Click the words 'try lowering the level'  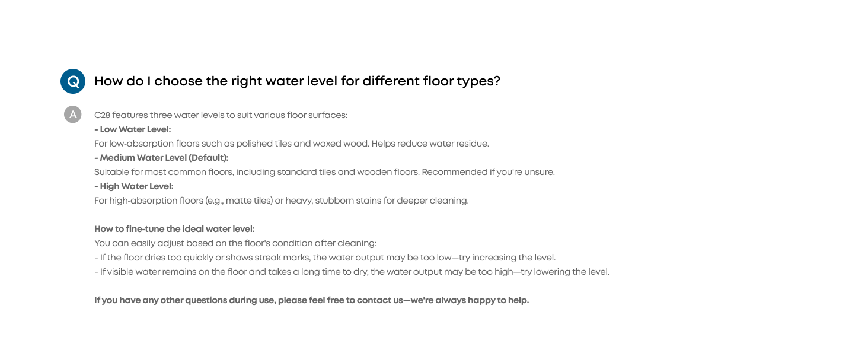point(564,272)
